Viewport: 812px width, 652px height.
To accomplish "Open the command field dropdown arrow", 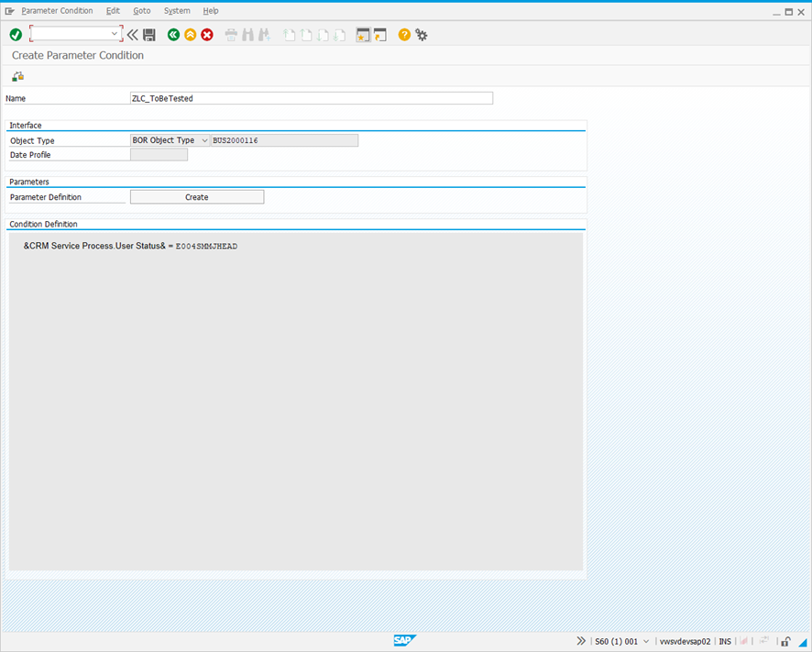I will [115, 34].
